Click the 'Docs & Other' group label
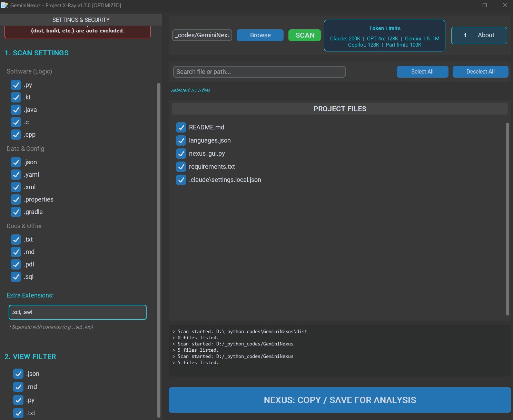Viewport: 513px width, 420px height. (x=24, y=226)
